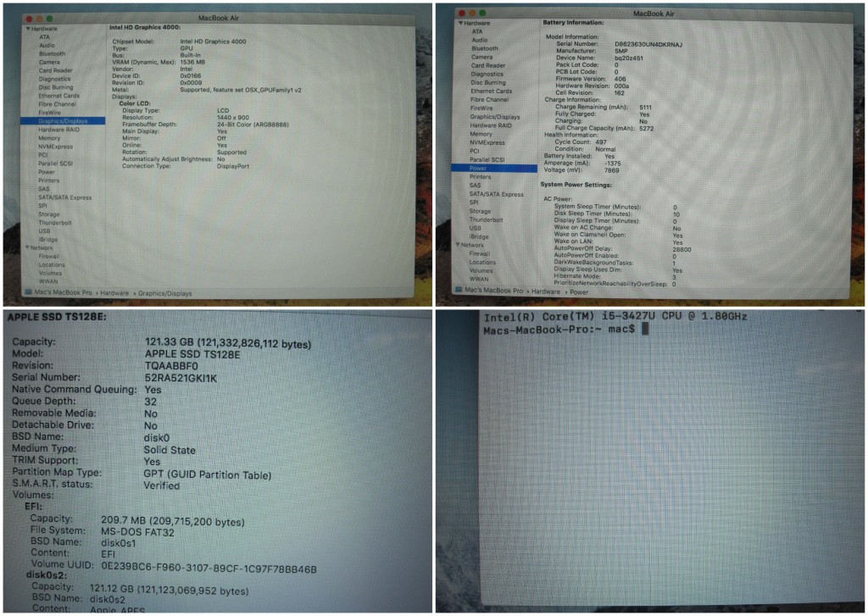The width and height of the screenshot is (868, 616).
Task: Collapse the Network tree in the battery window
Action: click(x=458, y=245)
